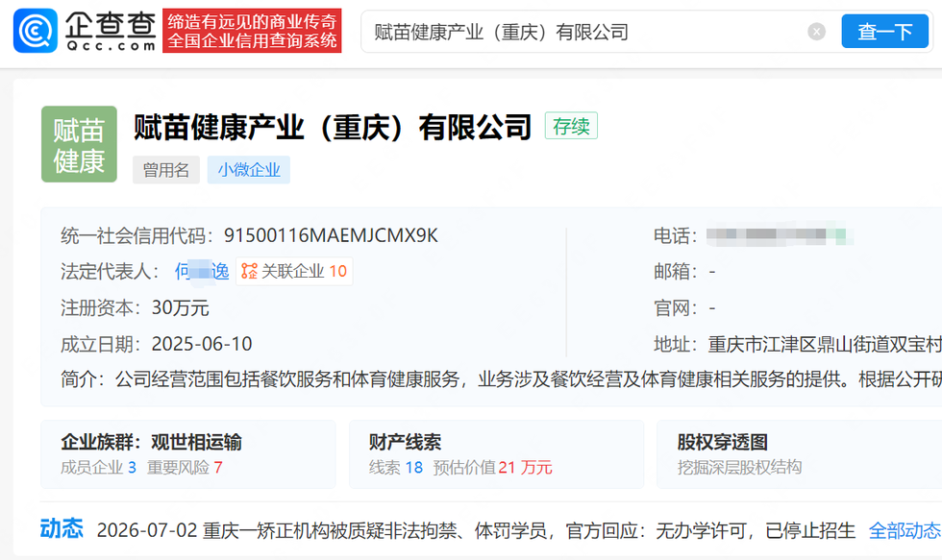Screen dimensions: 942x560
Task: Click the 关联企业 relationship icon
Action: [249, 271]
